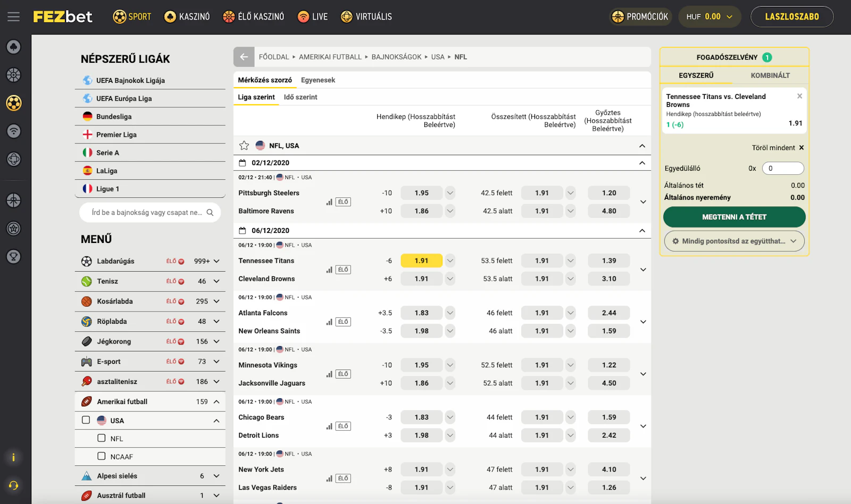Open statistics icon for Pittsburgh Steelers match

click(329, 202)
